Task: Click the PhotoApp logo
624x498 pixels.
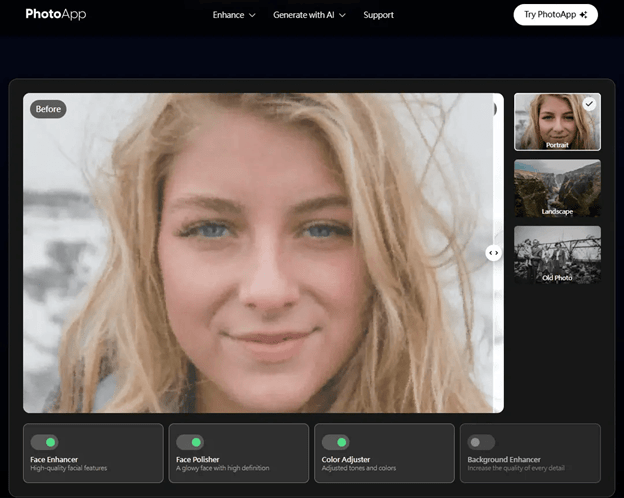Action: click(56, 14)
